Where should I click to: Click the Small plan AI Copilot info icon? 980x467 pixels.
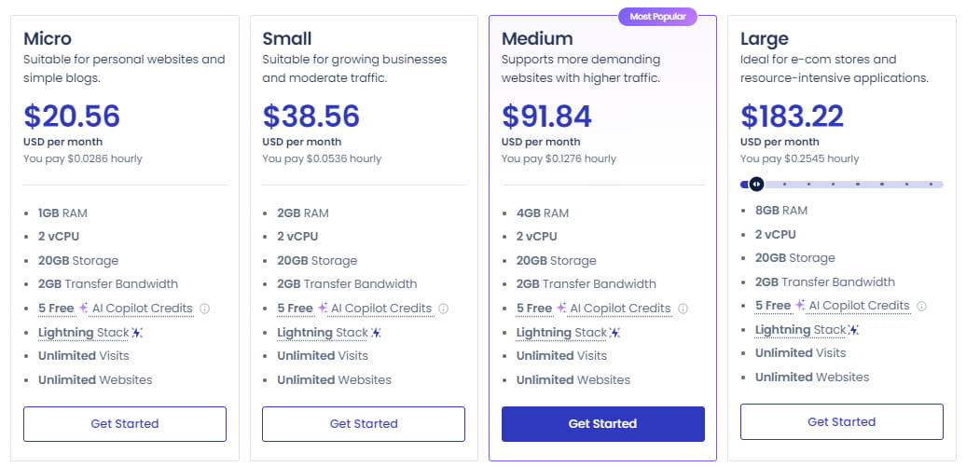coord(444,309)
